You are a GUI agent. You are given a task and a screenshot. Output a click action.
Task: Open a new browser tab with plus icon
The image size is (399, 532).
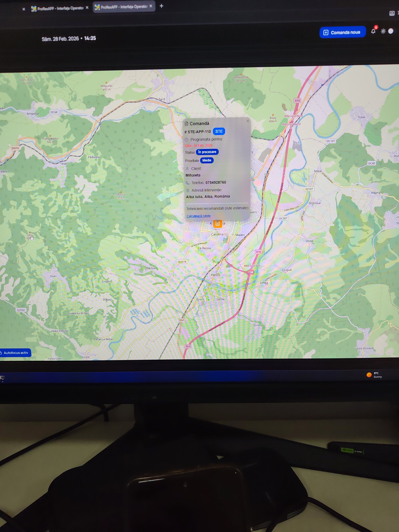(161, 6)
